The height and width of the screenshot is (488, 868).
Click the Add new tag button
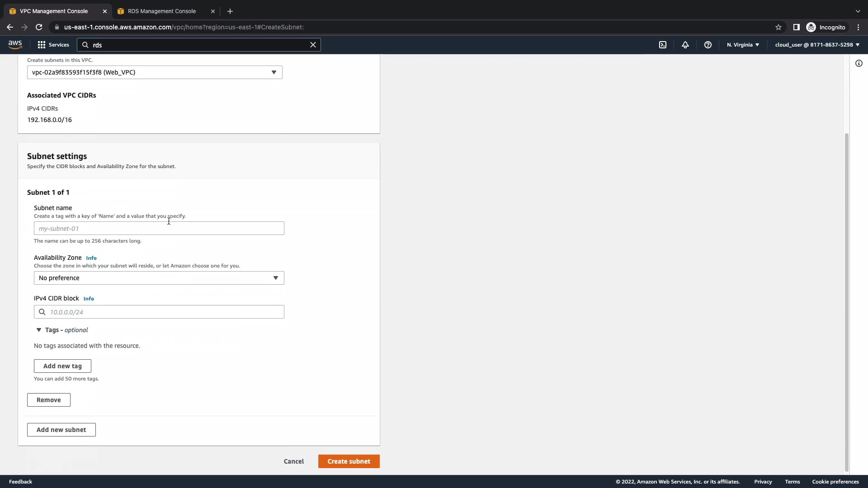tap(62, 366)
